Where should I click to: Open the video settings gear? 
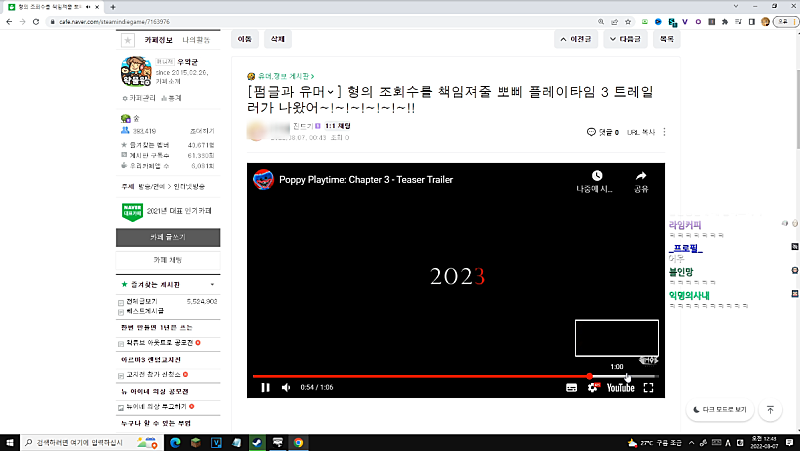pyautogui.click(x=592, y=388)
